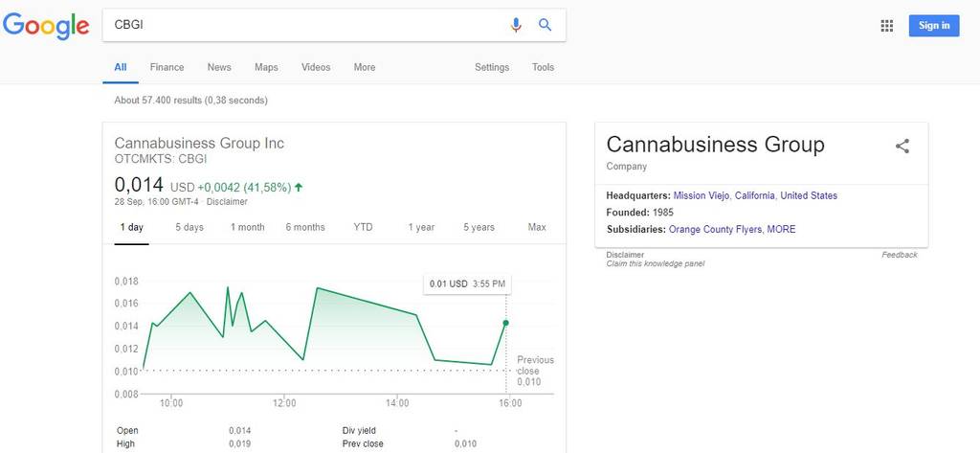The image size is (980, 453).
Task: Click the High 0,019 row
Action: 184,443
